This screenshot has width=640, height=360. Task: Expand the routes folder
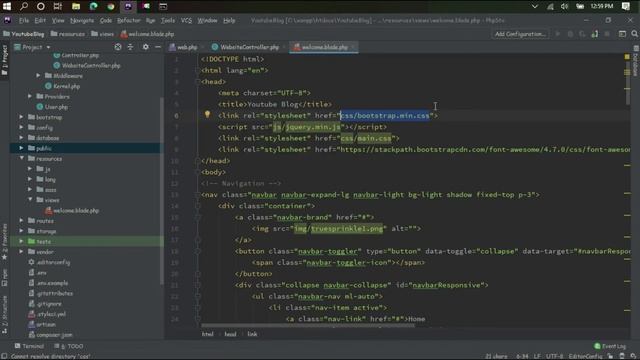pos(21,221)
